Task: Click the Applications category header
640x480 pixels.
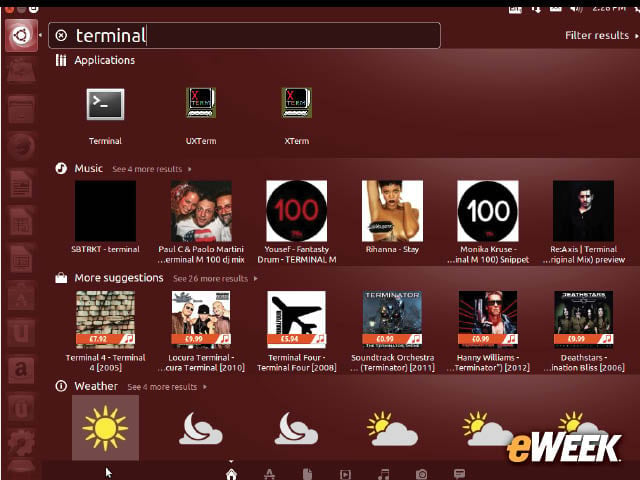Action: (104, 60)
